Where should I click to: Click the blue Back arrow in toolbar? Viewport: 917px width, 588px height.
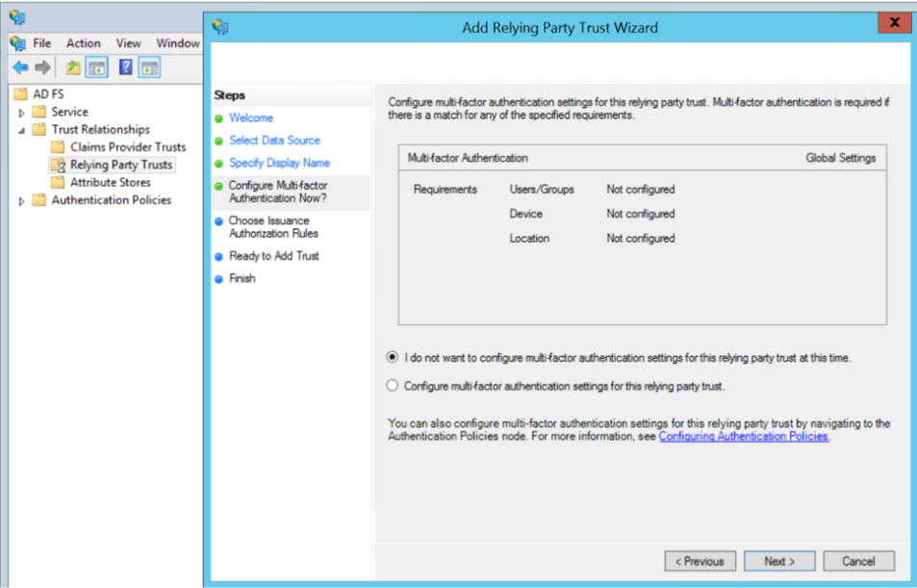[x=20, y=67]
